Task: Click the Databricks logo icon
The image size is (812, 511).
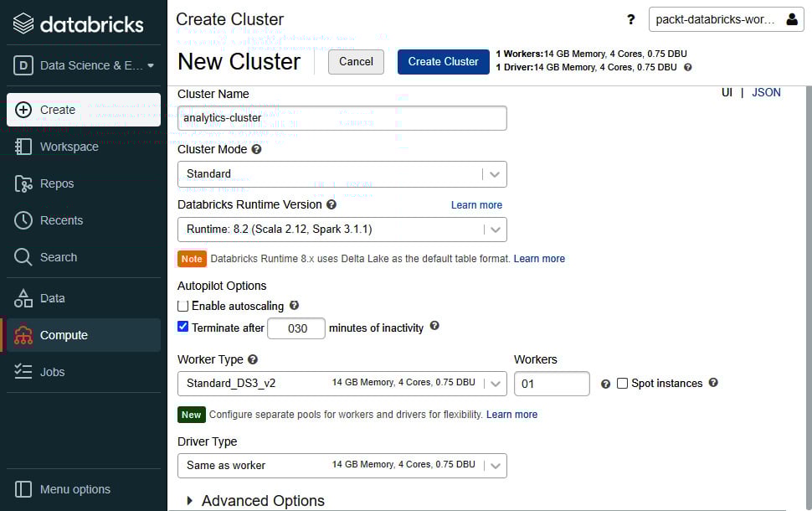Action: 23,23
